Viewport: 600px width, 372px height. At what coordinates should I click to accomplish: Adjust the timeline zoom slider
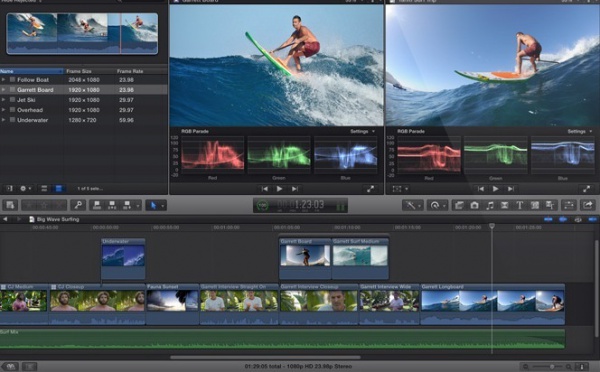551,367
